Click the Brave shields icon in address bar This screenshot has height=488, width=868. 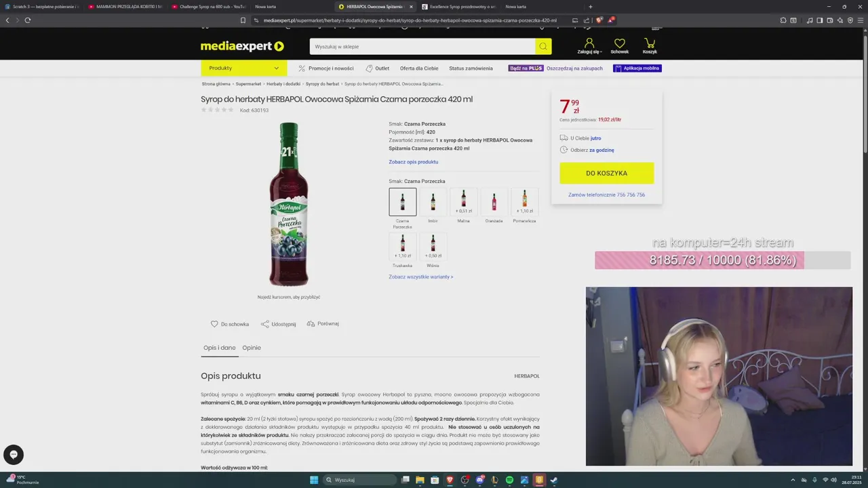[x=599, y=20]
